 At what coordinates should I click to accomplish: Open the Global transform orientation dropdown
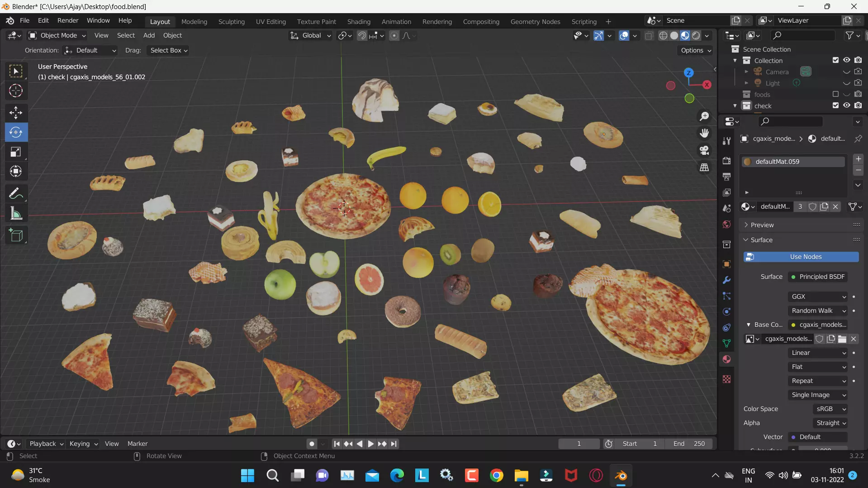[x=310, y=35]
